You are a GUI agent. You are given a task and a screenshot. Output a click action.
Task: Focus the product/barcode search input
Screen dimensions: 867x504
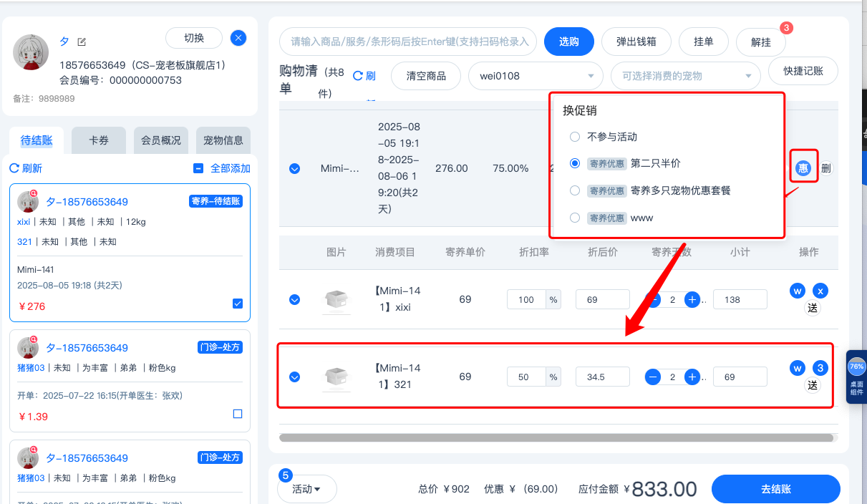point(408,42)
